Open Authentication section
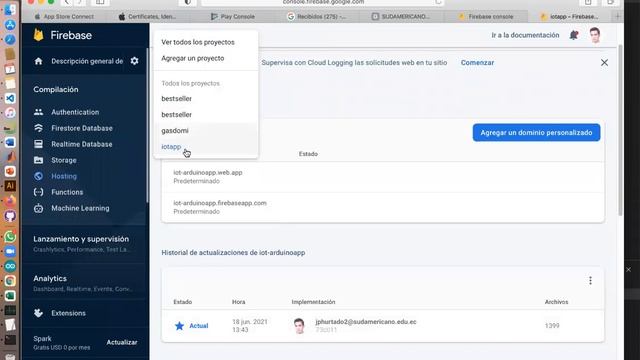This screenshot has height=360, width=640. (x=75, y=112)
